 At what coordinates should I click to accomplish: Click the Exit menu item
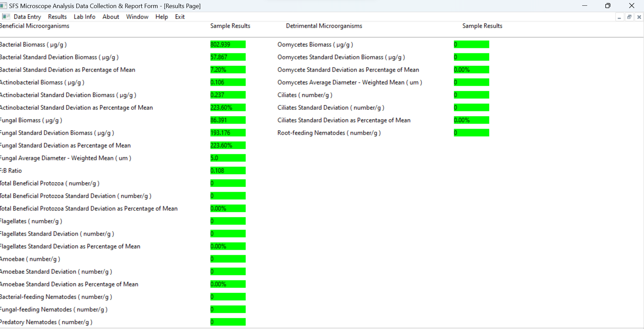(x=180, y=17)
